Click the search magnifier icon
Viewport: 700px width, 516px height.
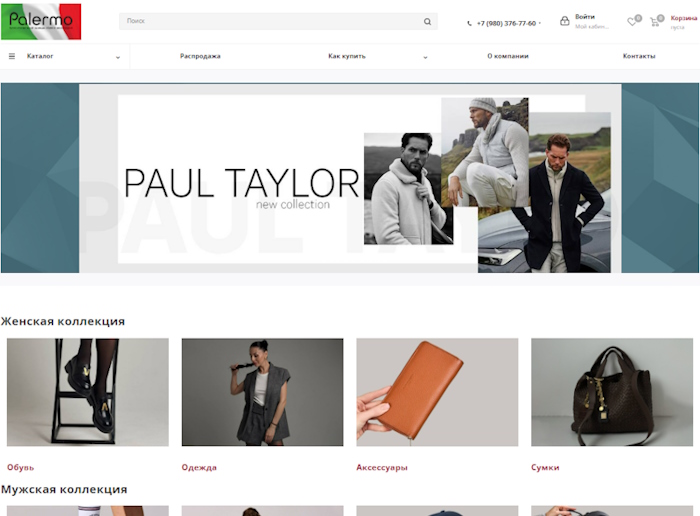click(x=428, y=21)
